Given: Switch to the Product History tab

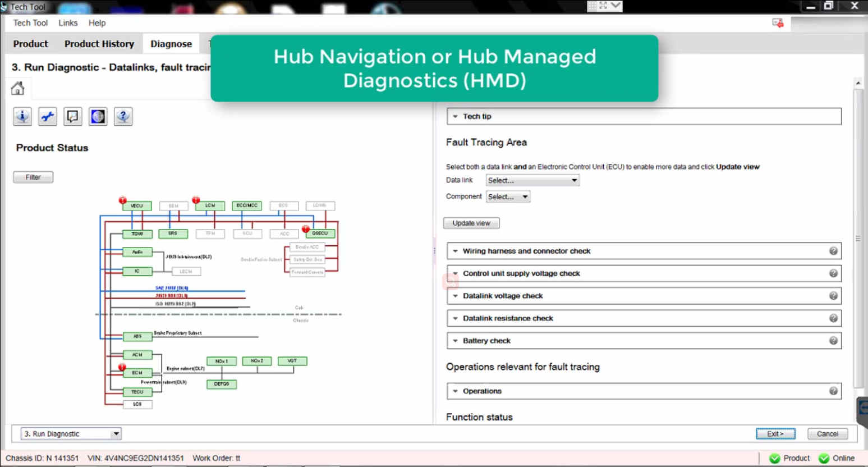Looking at the screenshot, I should (x=99, y=44).
